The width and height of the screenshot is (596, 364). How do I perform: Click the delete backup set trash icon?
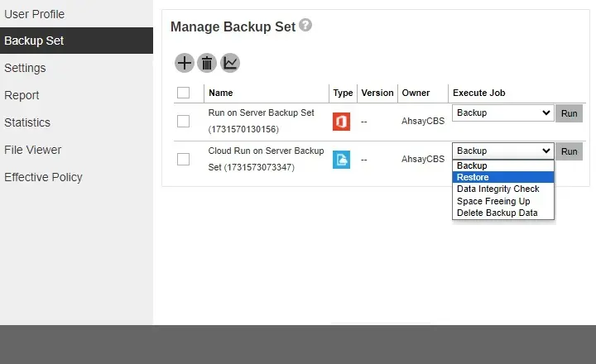[207, 63]
